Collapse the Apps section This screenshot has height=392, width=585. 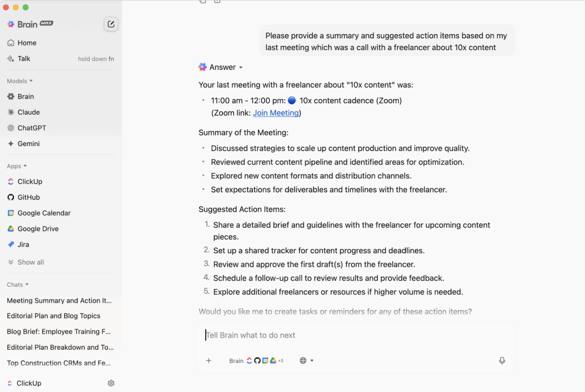[17, 166]
